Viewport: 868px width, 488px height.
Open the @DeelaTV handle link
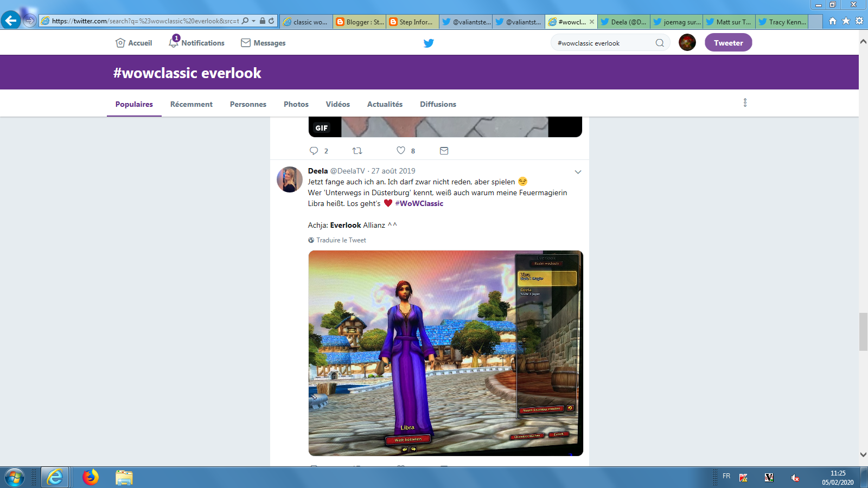point(348,171)
